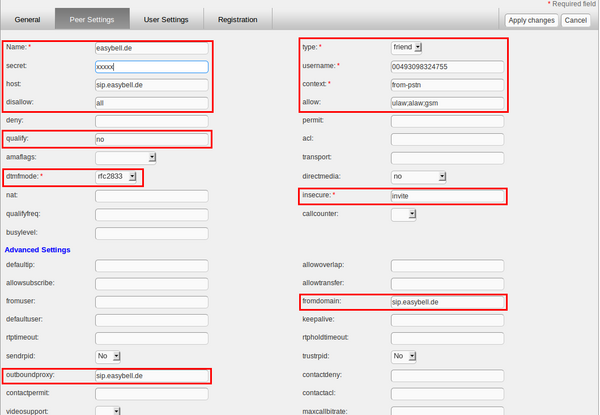600x415 pixels.
Task: Click the username input field
Action: [x=447, y=67]
